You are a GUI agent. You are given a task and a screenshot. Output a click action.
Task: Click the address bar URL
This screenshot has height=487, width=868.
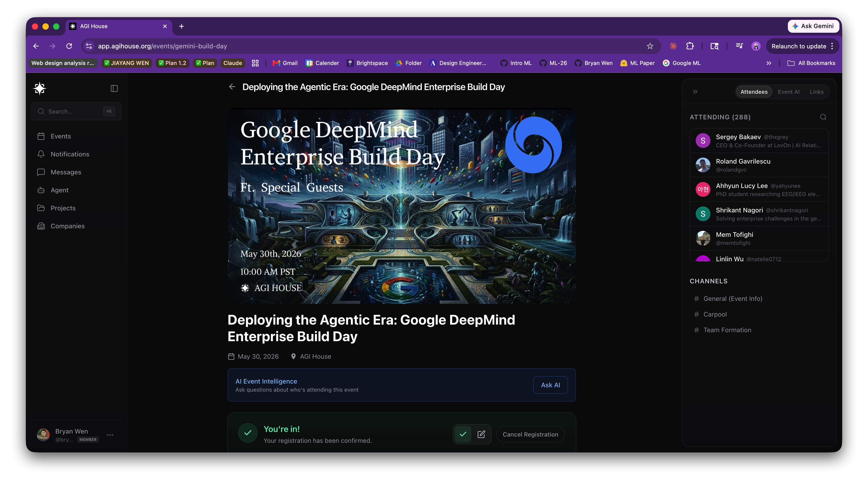(x=162, y=46)
